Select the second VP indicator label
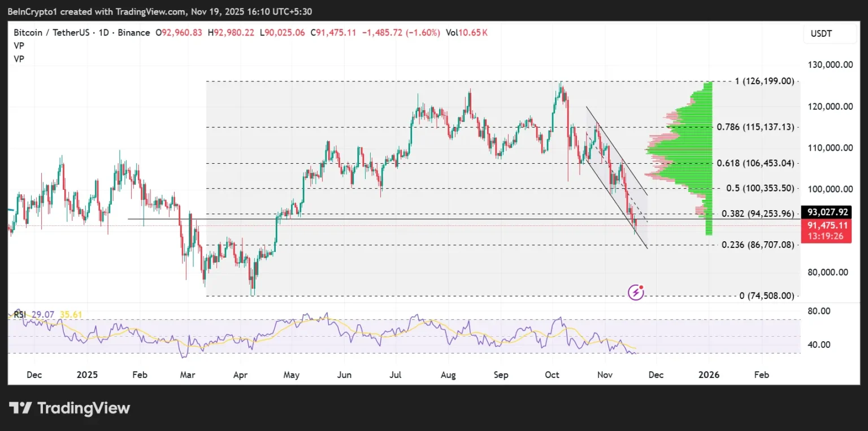 click(x=19, y=59)
